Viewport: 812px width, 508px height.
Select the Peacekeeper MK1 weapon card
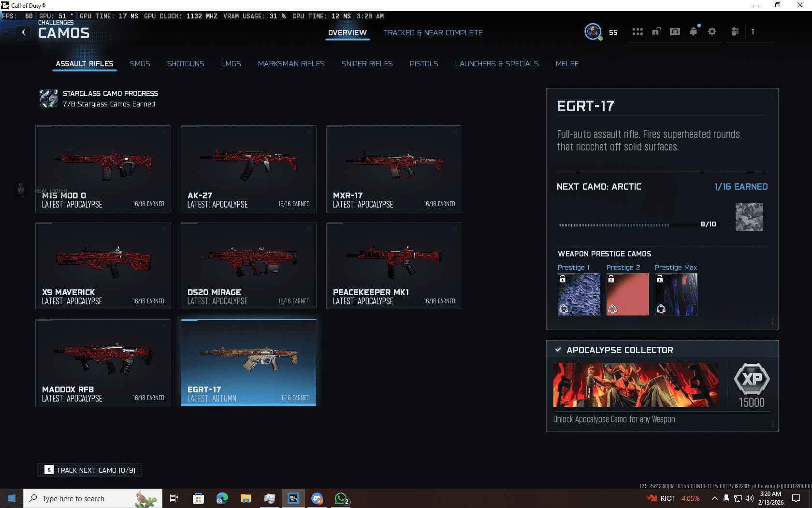click(394, 266)
